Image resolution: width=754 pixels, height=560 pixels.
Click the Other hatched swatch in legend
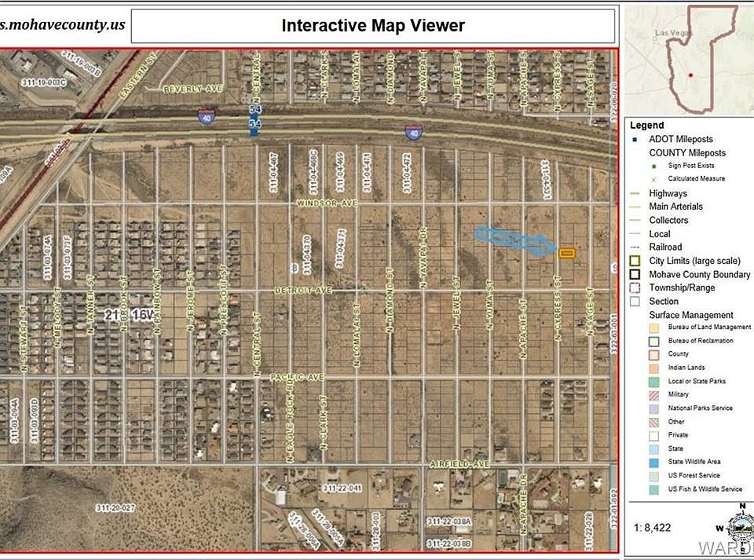click(x=653, y=423)
